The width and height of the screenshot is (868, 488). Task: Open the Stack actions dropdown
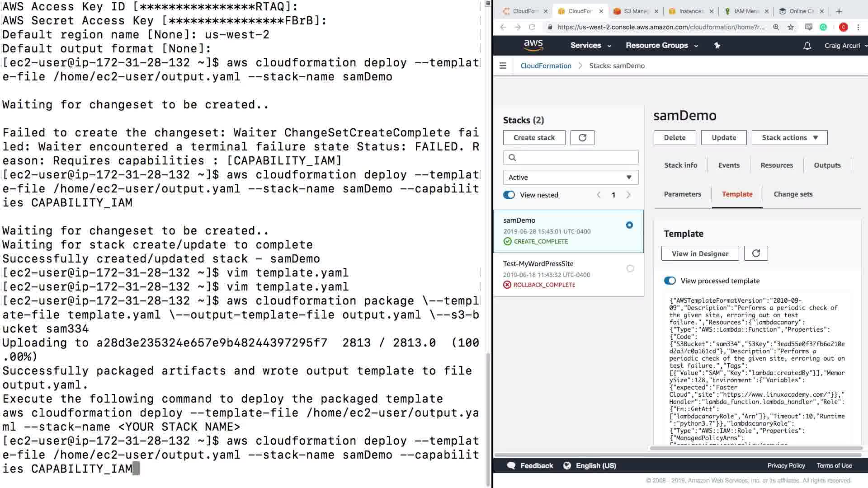(x=789, y=137)
